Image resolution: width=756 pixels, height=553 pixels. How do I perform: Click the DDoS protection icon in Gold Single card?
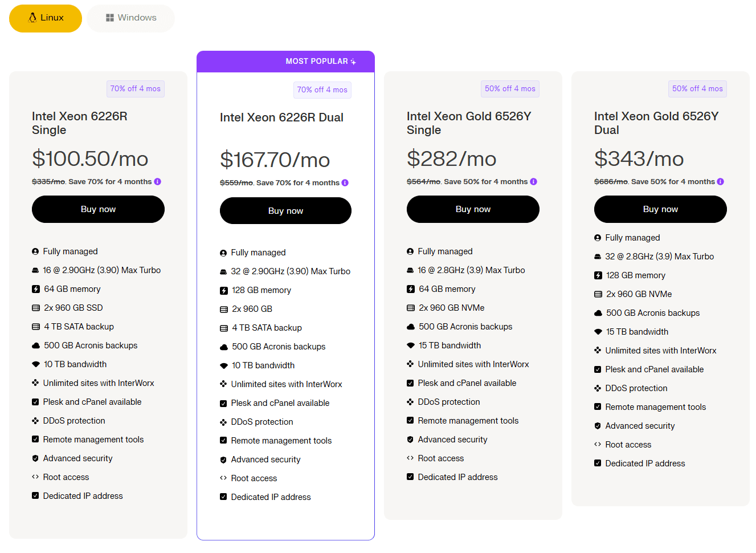(x=410, y=402)
